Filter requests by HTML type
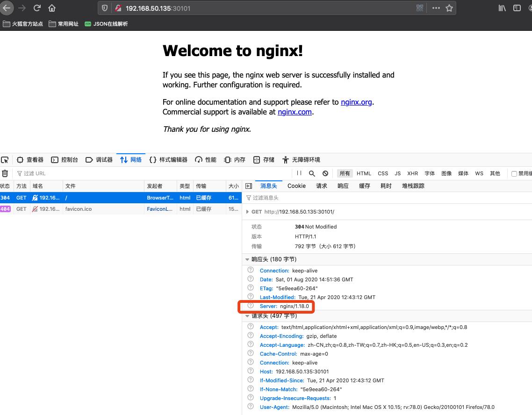This screenshot has width=532, height=415. (364, 173)
